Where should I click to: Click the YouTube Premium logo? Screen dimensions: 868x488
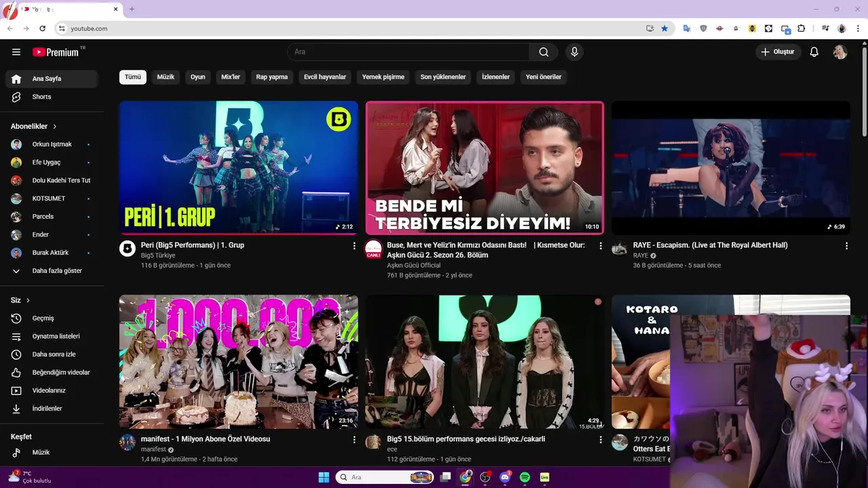[56, 52]
